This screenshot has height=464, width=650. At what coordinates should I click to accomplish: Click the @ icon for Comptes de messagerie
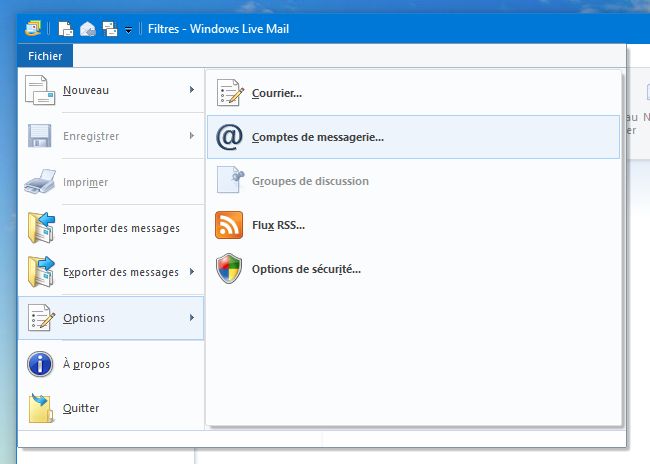(x=229, y=138)
